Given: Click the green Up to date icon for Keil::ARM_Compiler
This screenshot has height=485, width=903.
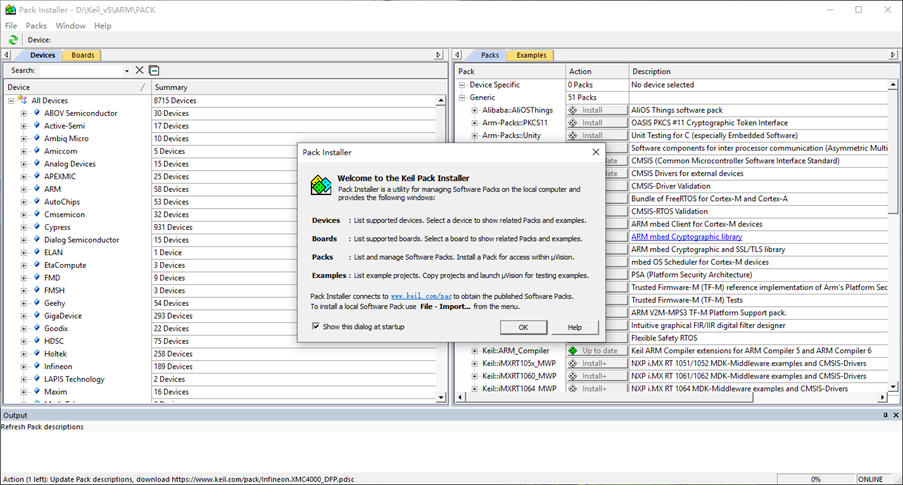Looking at the screenshot, I should click(x=572, y=351).
